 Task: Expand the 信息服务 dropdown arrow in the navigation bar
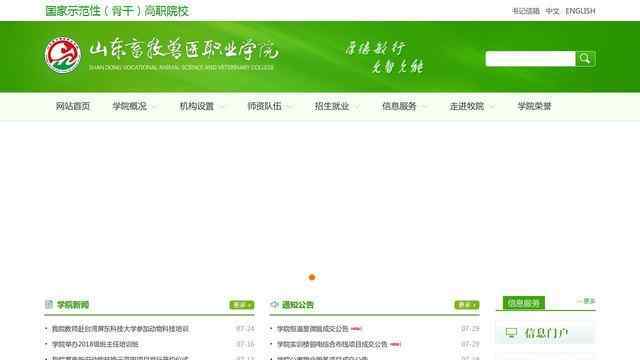tap(425, 107)
